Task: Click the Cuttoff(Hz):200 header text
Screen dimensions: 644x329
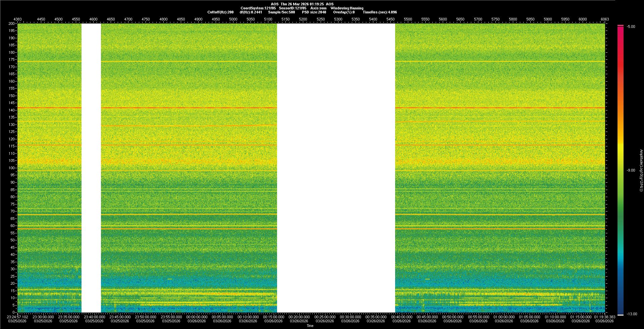Action: [x=220, y=12]
